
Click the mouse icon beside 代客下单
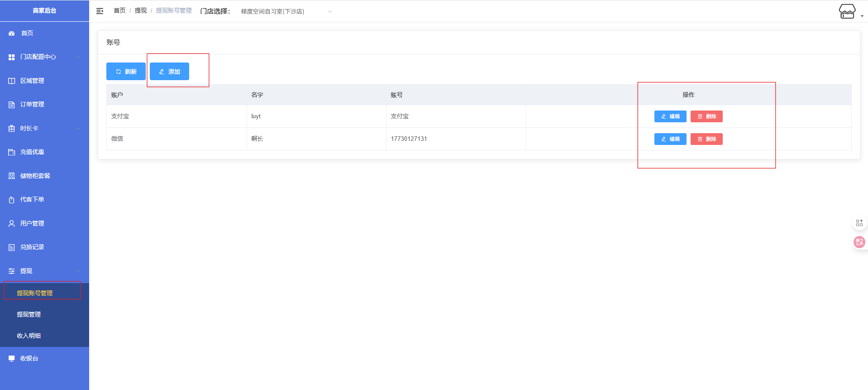coord(12,200)
